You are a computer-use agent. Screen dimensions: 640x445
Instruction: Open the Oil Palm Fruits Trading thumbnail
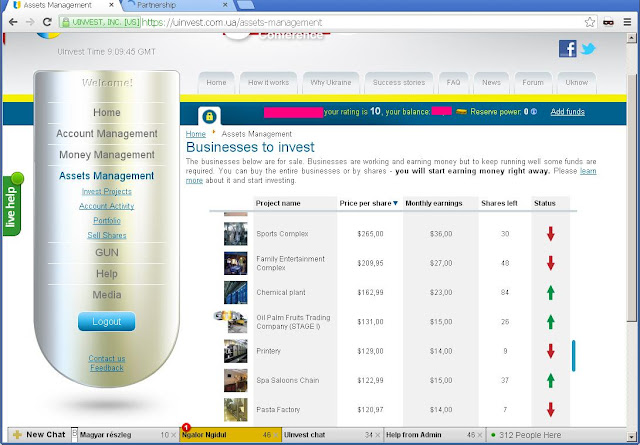[x=231, y=322]
